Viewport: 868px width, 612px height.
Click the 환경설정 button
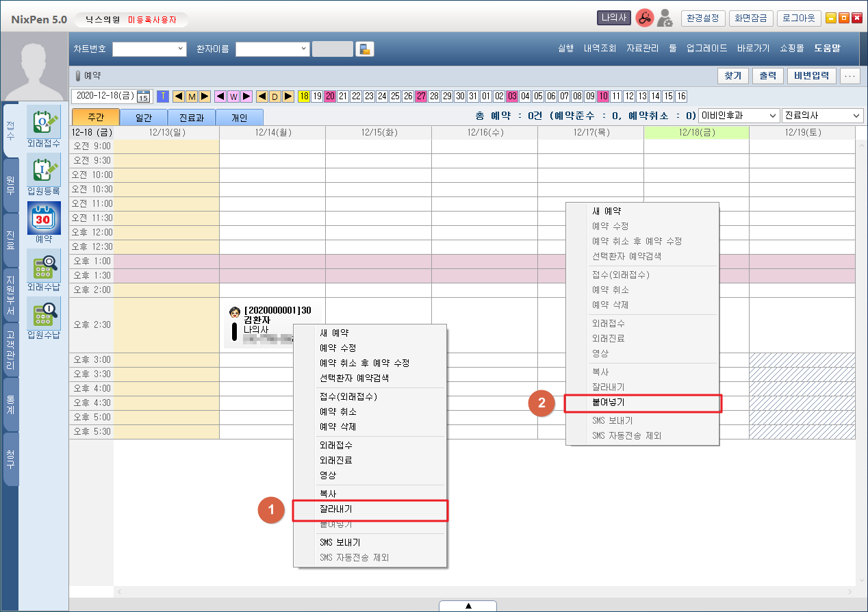tap(702, 18)
